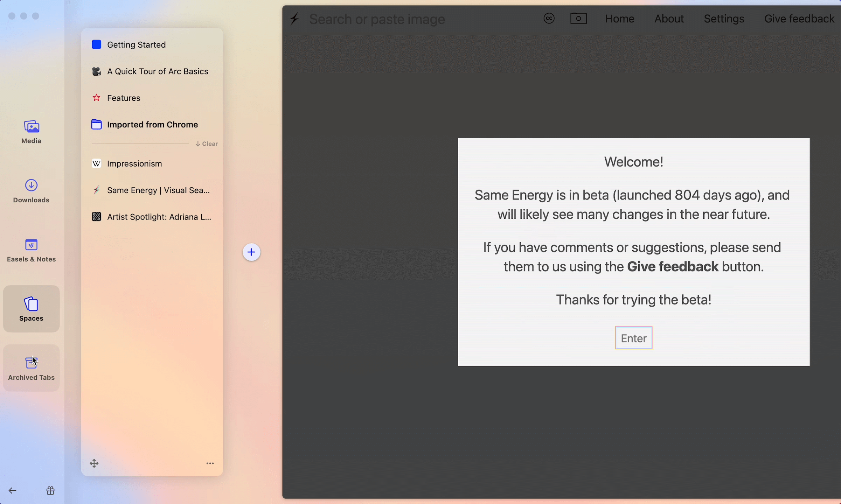This screenshot has height=504, width=841.
Task: Clear unpinned tabs with Clear button
Action: click(x=207, y=144)
